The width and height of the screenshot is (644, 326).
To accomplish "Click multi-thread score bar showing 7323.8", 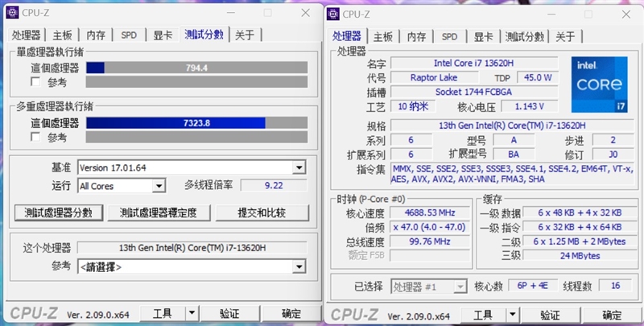I will click(x=196, y=123).
